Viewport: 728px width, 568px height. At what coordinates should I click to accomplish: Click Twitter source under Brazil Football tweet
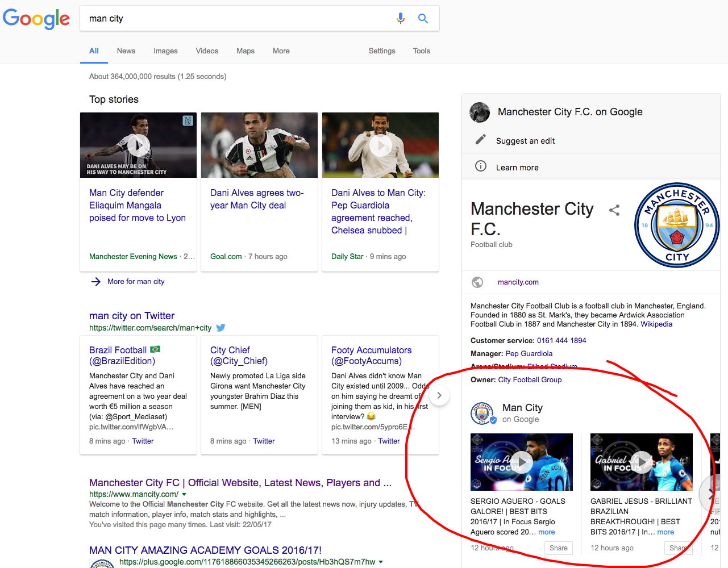point(143,441)
